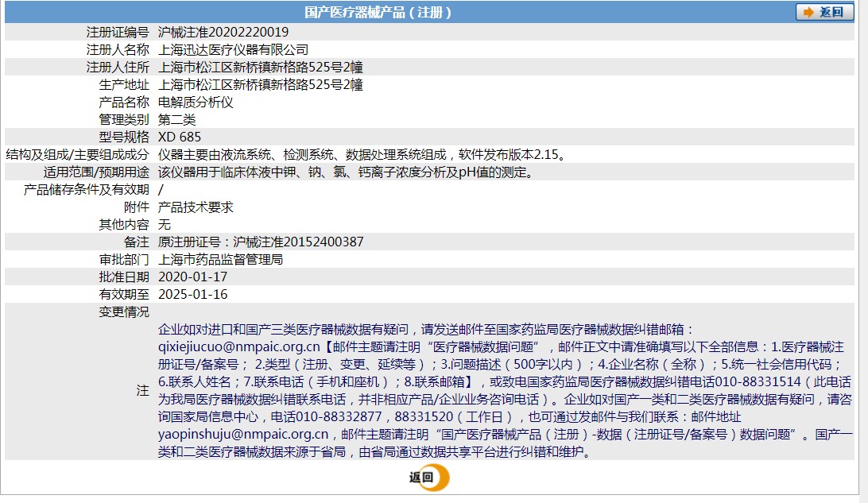Click the 管理类别 label

point(124,119)
